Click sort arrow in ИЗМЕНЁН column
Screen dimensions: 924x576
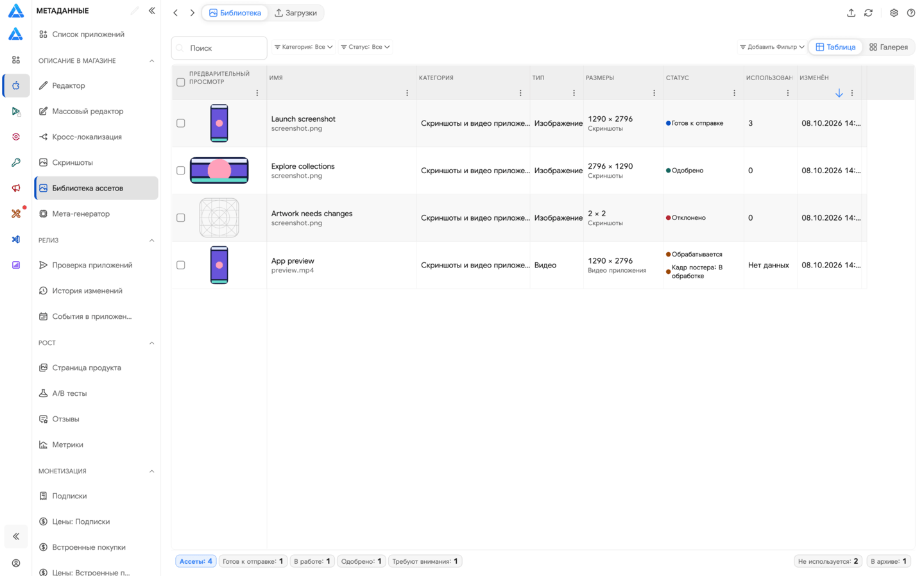click(x=839, y=93)
